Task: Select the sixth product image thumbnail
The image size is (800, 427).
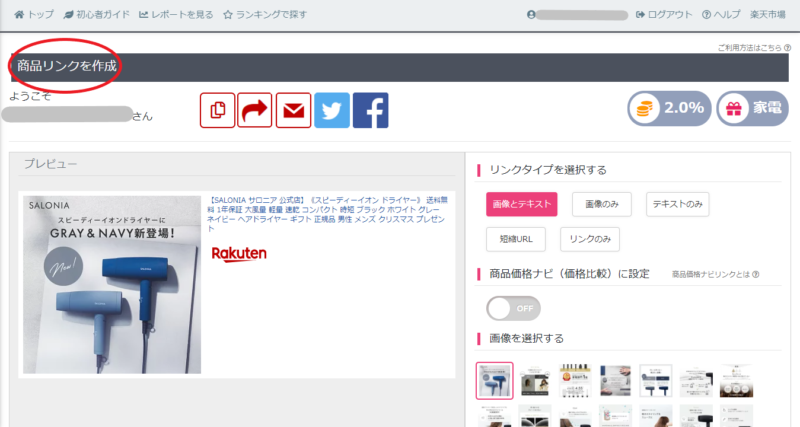Action: point(696,381)
